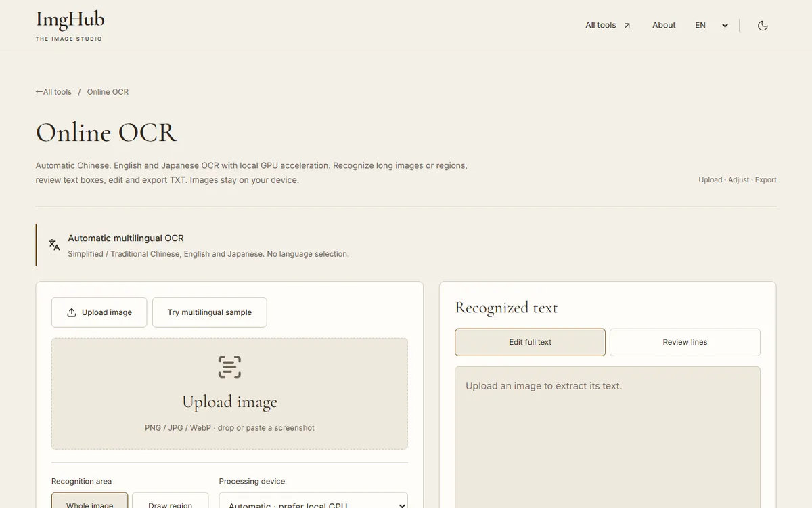812x508 pixels.
Task: Switch to the Review lines tab
Action: point(685,342)
